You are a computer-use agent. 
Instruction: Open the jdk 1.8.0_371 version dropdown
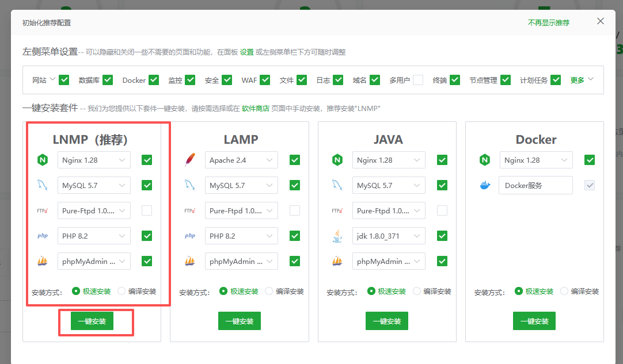pos(389,236)
